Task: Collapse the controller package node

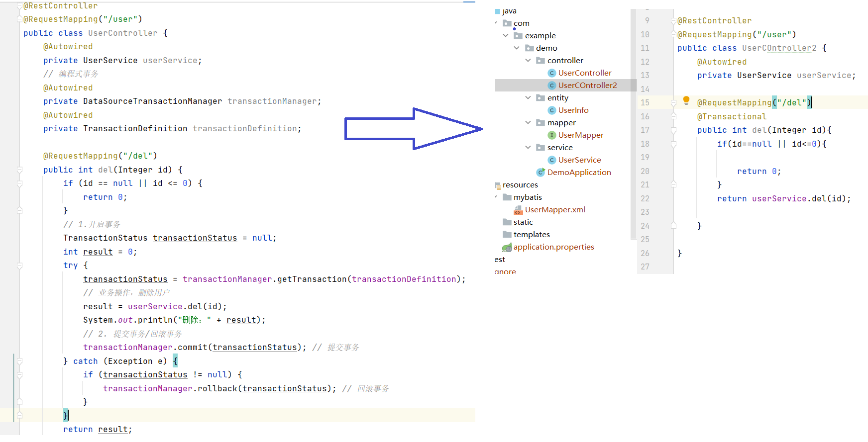Action: [x=528, y=60]
